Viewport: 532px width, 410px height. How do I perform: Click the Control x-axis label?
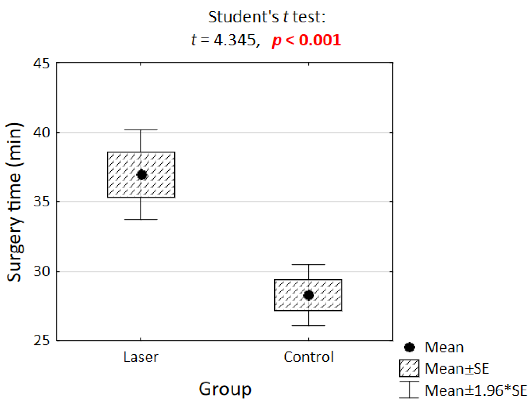tap(308, 357)
